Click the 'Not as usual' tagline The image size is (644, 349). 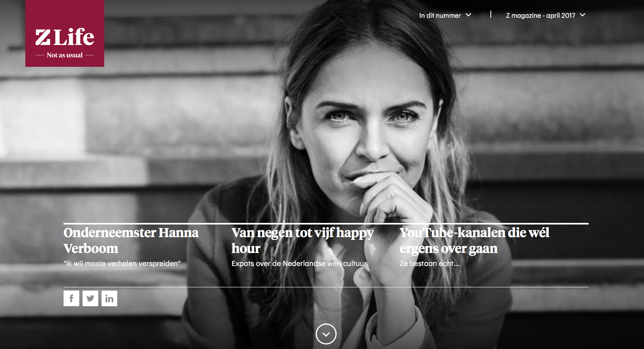point(65,55)
